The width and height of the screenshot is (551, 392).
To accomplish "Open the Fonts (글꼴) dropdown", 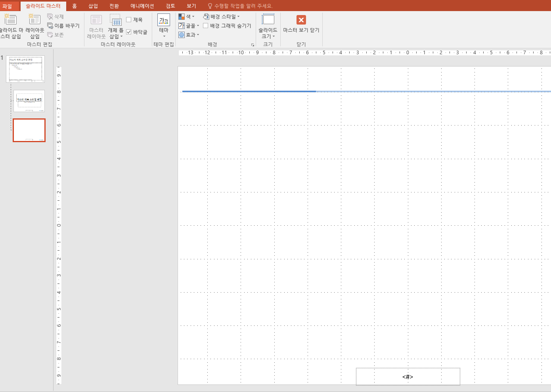I will (x=189, y=26).
